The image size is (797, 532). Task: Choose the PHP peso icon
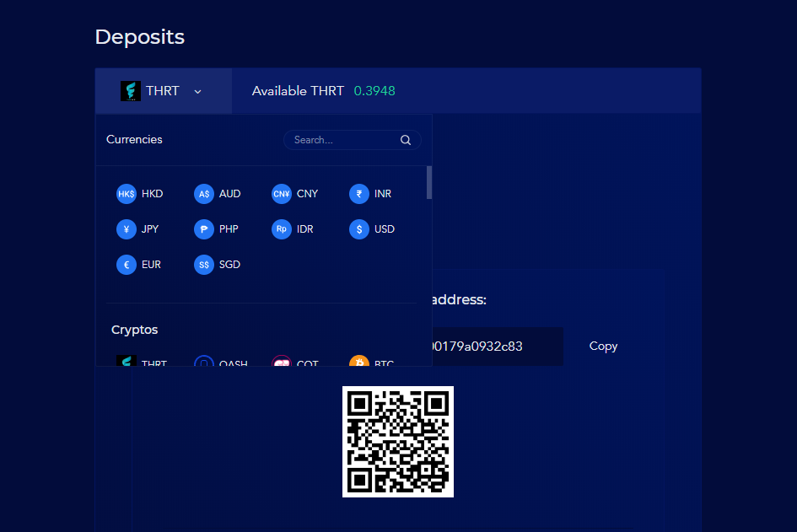tap(204, 229)
